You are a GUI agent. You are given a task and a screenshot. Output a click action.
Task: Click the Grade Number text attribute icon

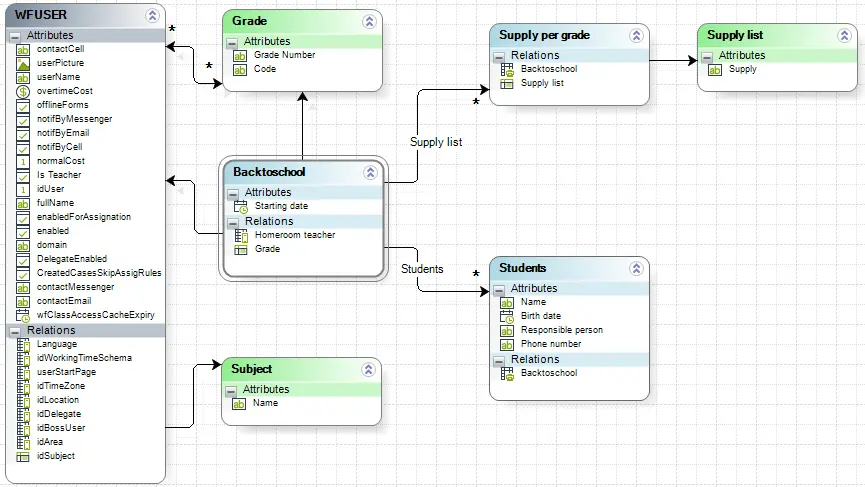pyautogui.click(x=239, y=56)
